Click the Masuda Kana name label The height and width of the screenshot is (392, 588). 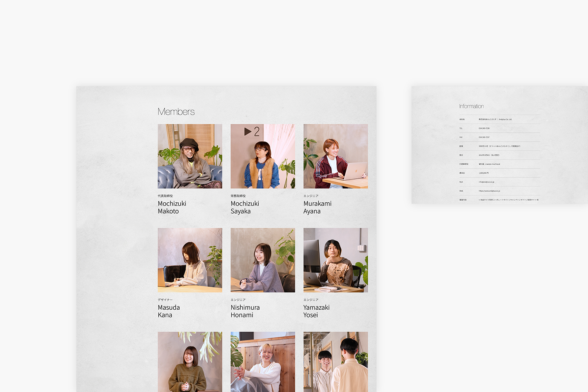click(169, 311)
